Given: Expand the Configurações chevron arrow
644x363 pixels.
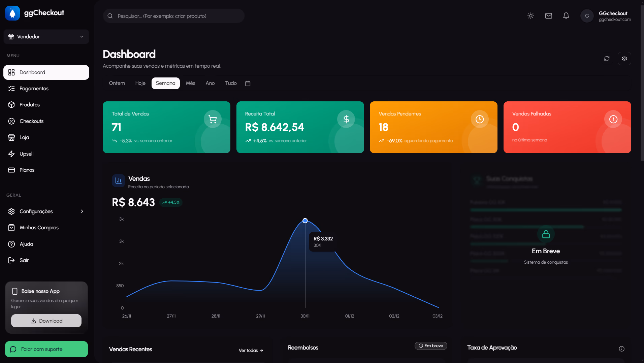Looking at the screenshot, I should point(82,211).
